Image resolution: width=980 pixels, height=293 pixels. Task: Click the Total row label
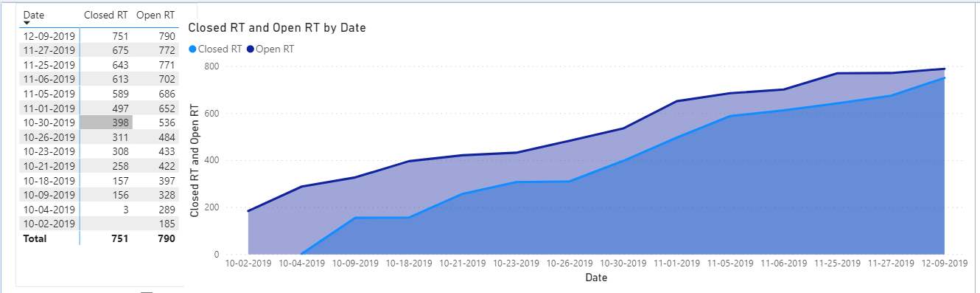[35, 238]
